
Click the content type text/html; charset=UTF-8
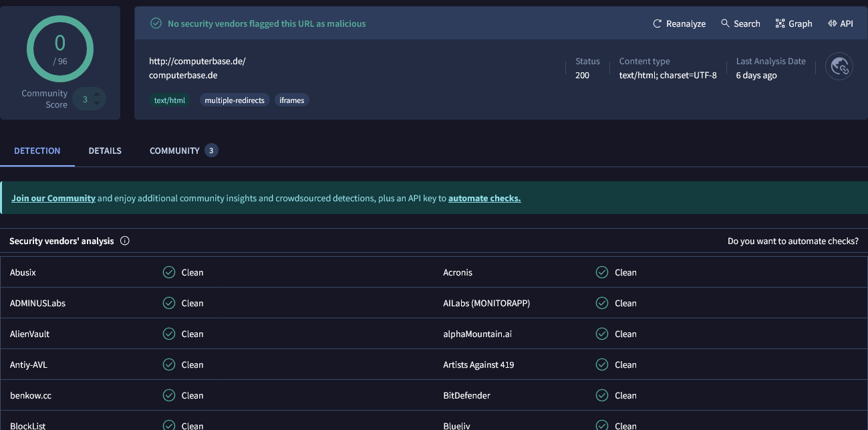668,75
